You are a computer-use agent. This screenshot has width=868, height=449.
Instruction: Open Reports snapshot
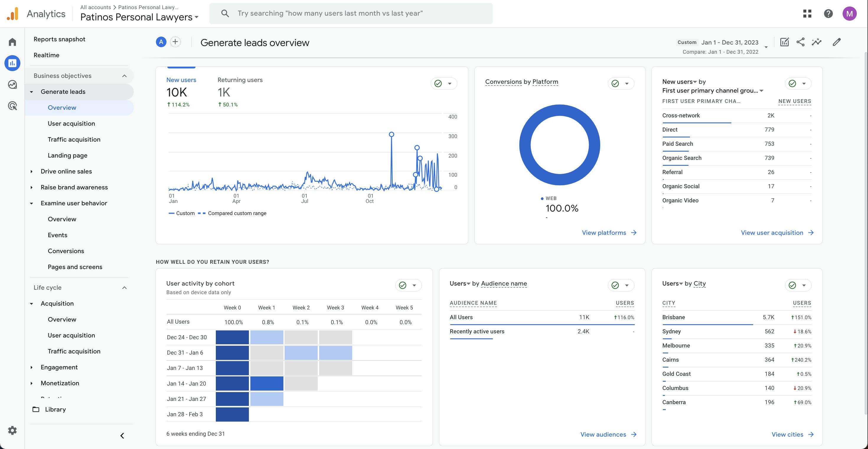59,39
